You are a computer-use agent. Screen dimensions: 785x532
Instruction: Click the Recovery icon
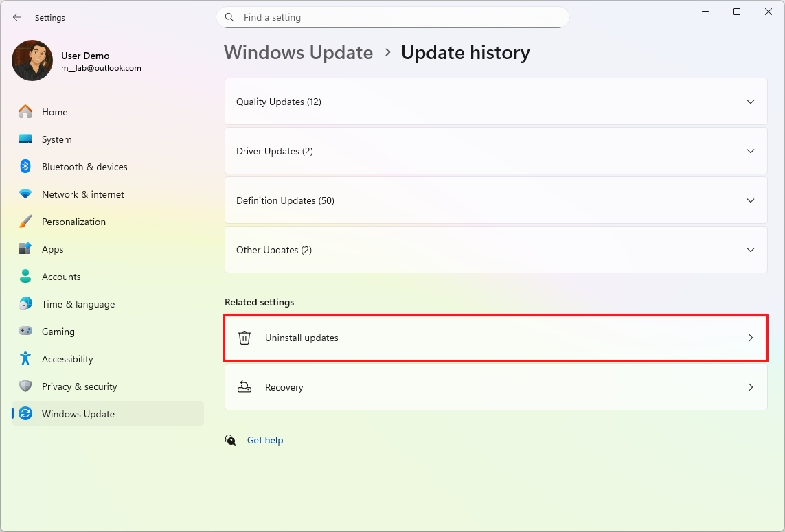coord(244,387)
